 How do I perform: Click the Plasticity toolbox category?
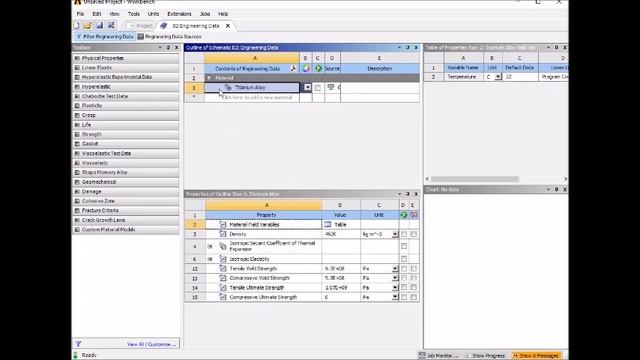pos(126,106)
